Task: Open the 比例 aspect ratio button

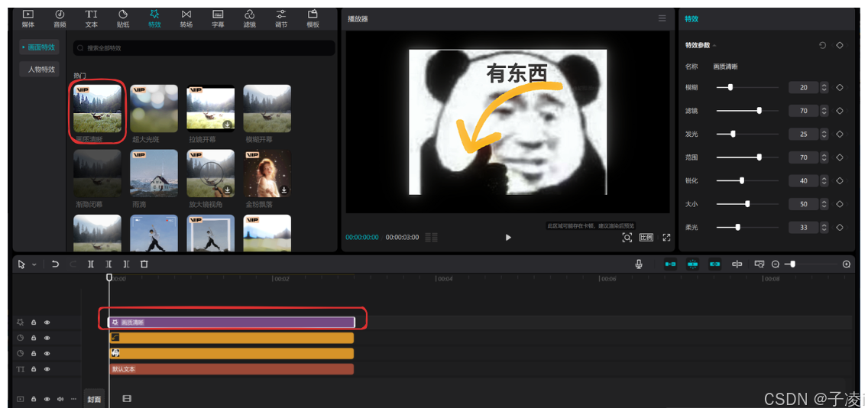Action: pos(646,237)
